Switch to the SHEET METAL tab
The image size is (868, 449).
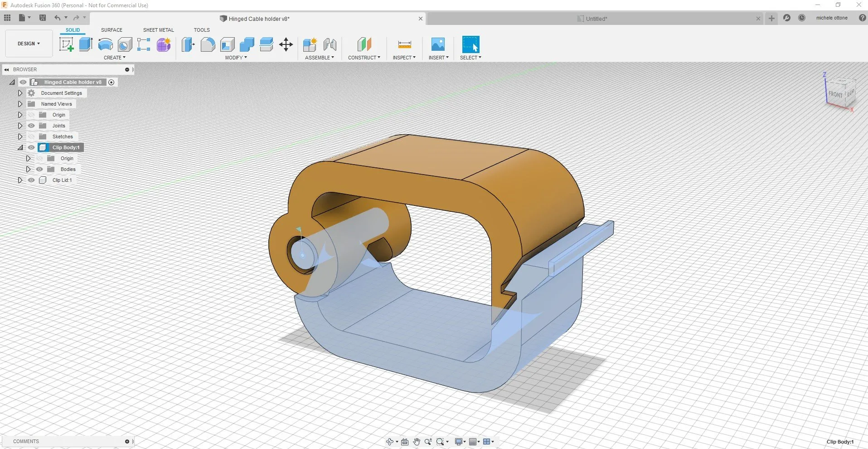(x=158, y=30)
